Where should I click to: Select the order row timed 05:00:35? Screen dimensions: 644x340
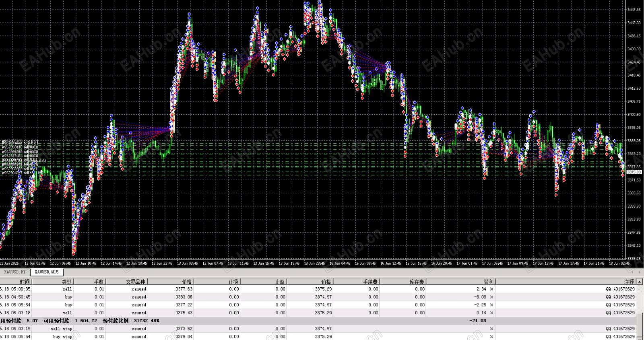coord(318,289)
